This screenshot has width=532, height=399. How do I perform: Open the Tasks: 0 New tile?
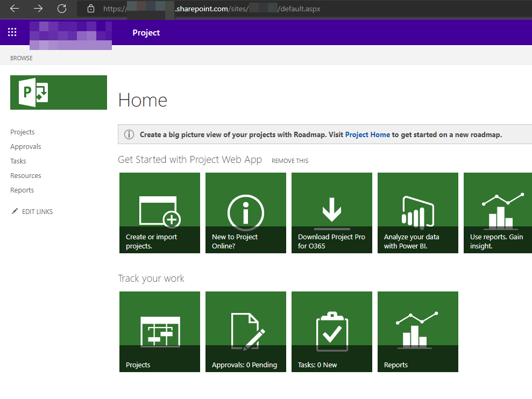click(x=332, y=332)
